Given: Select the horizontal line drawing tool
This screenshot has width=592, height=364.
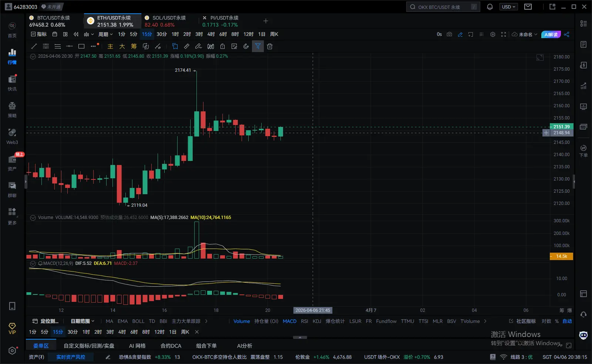Looking at the screenshot, I should [x=70, y=46].
